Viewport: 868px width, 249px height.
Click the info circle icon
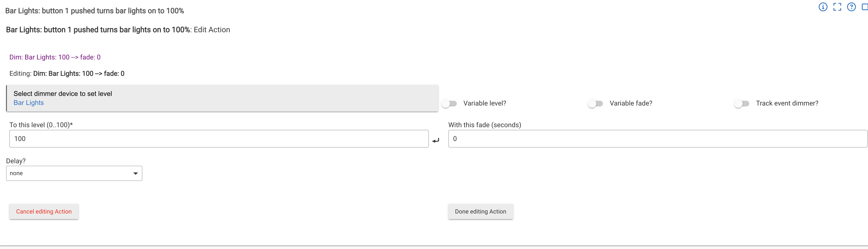(823, 7)
